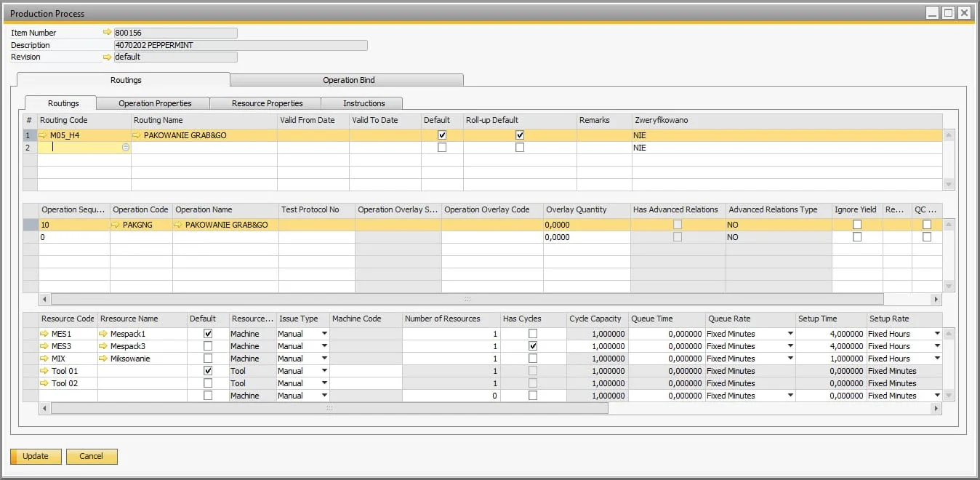Click the Setup Time cell for MIX
The width and height of the screenshot is (980, 480).
tap(831, 359)
